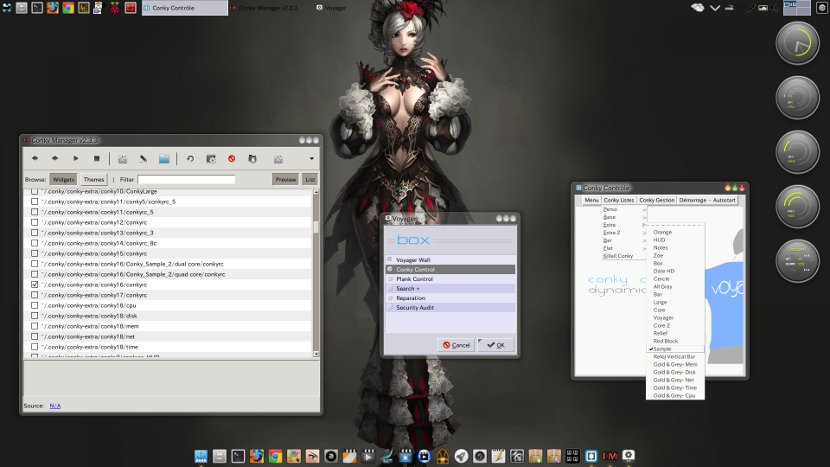Switch browse mode to Widgets
830x467 pixels.
pos(64,179)
